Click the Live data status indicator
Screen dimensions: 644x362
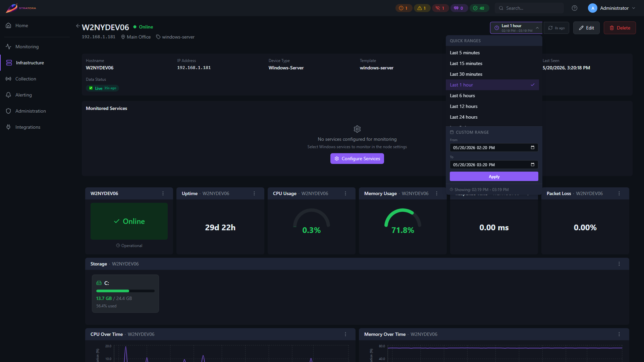click(x=103, y=88)
